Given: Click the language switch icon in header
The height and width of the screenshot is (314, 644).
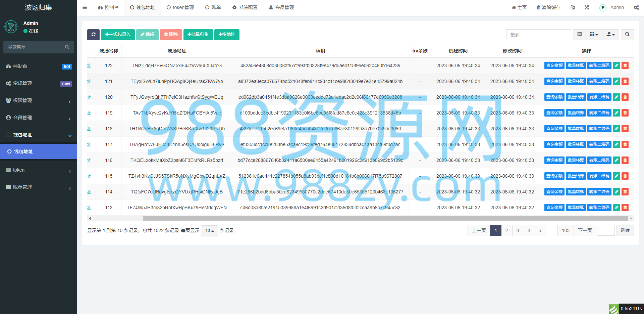Looking at the screenshot, I should 573,7.
